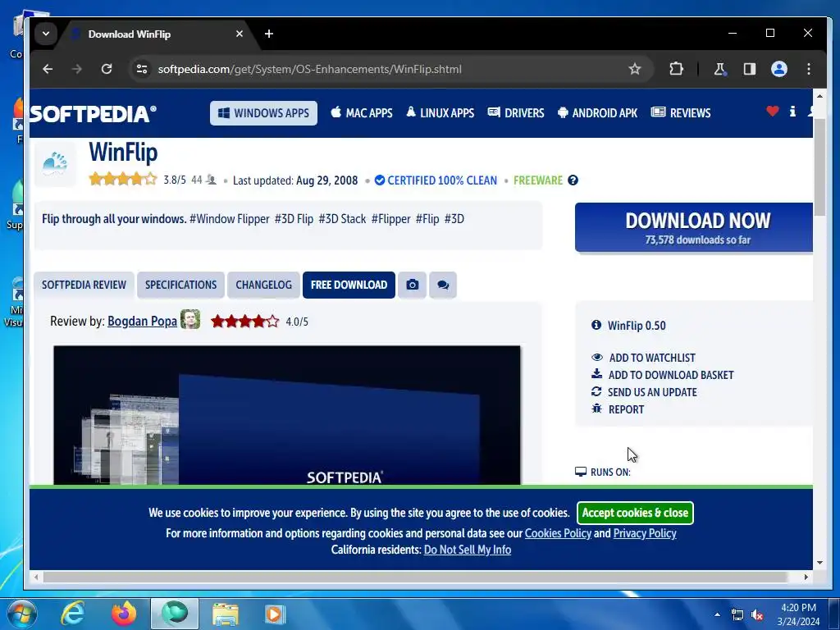Close the Download WinFlip tab

point(240,34)
